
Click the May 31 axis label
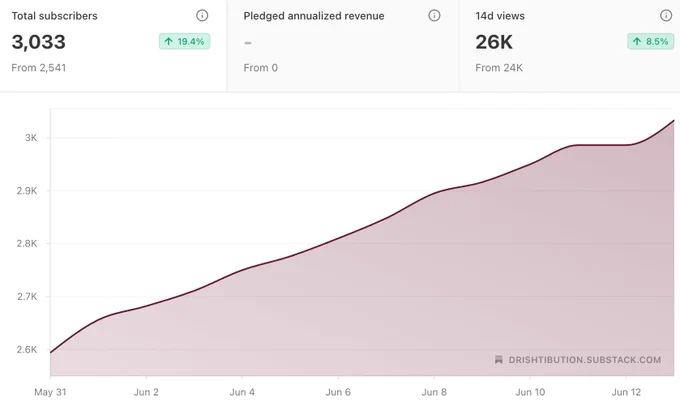coord(50,392)
